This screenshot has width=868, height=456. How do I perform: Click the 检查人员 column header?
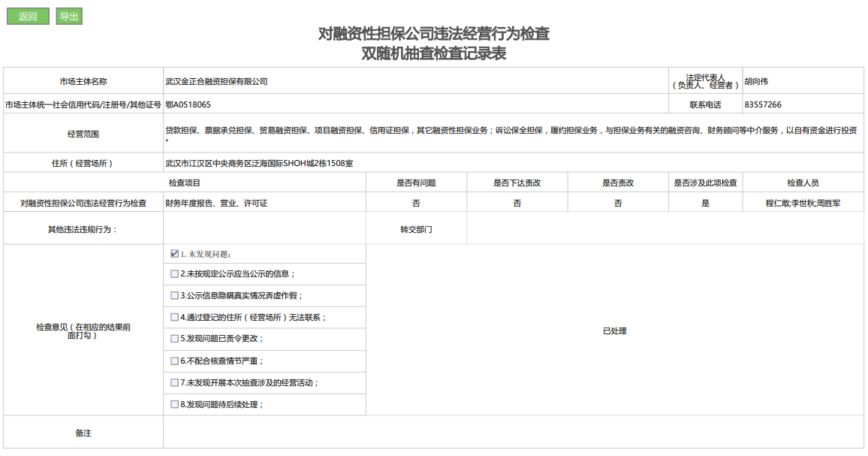(x=803, y=183)
